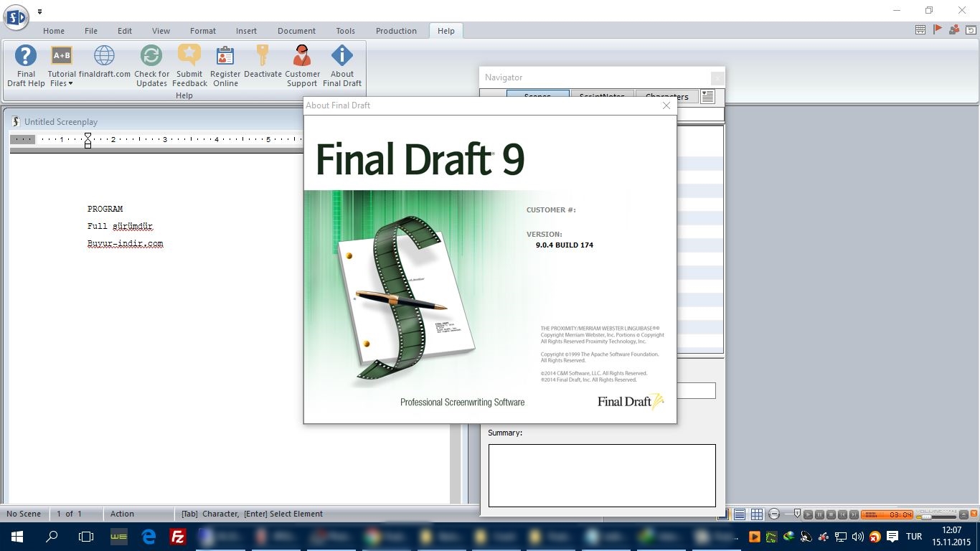Open the Final Draft application button
980x551 pixels.
coord(16,17)
